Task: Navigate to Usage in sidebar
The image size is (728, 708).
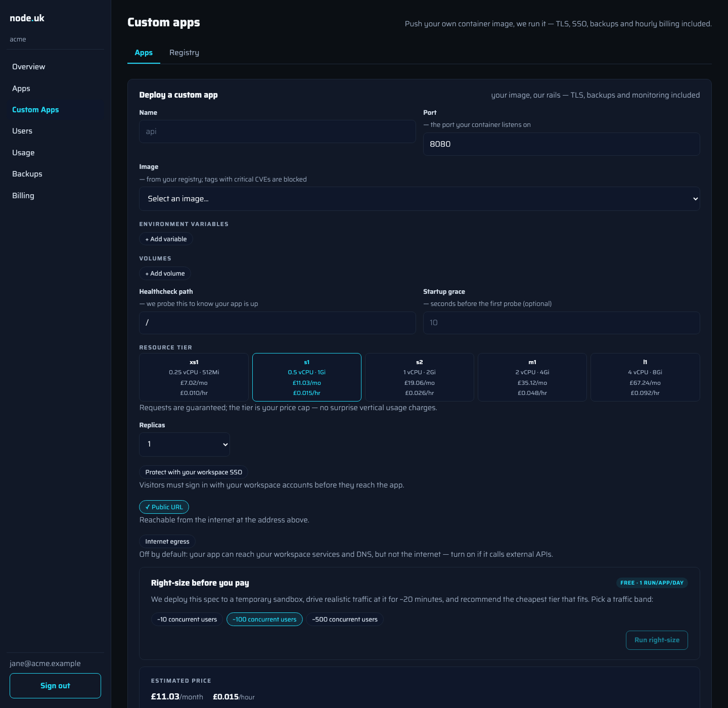Action: tap(55, 153)
